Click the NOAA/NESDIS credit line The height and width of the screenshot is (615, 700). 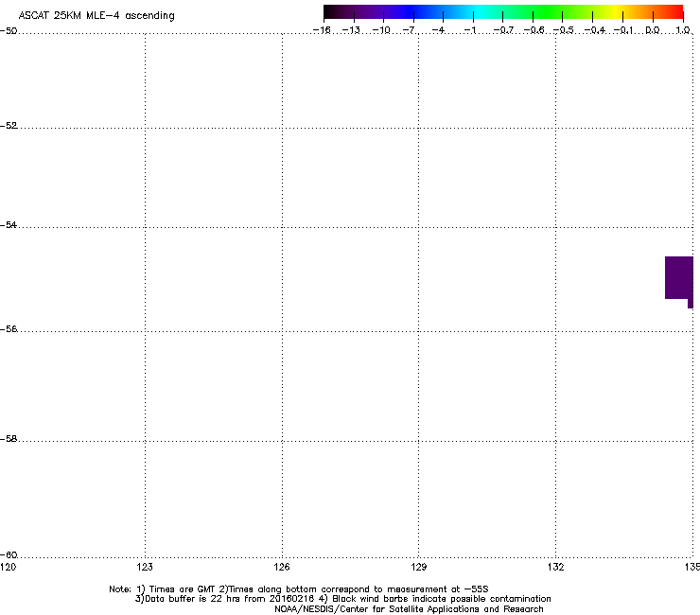(x=409, y=609)
